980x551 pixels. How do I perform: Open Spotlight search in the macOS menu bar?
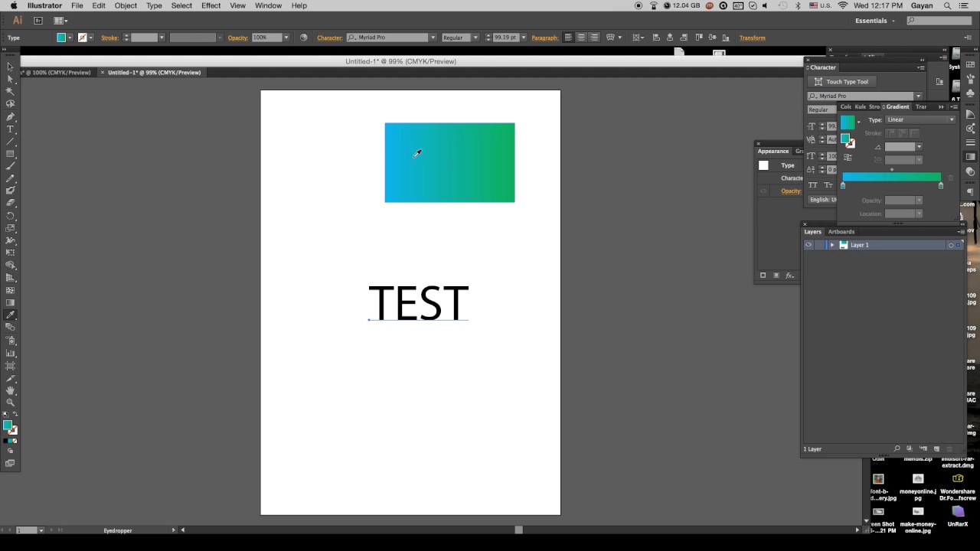(x=946, y=5)
